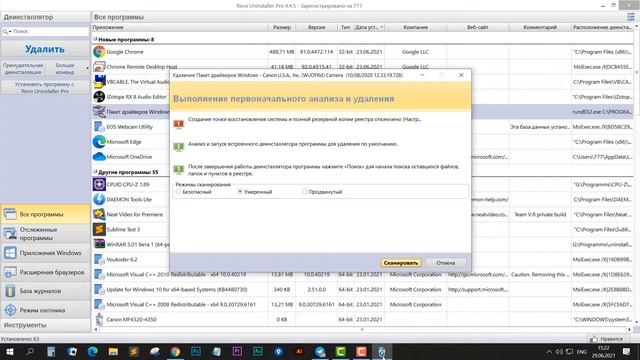Viewport: 640px width, 360px height.
Task: Click Отмена button in dialog
Action: pyautogui.click(x=445, y=263)
